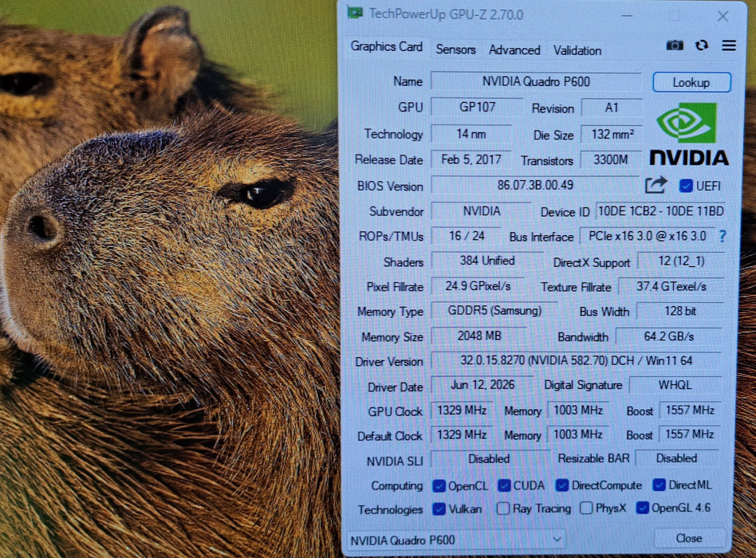Minimize the GPU-Z window

point(627,16)
